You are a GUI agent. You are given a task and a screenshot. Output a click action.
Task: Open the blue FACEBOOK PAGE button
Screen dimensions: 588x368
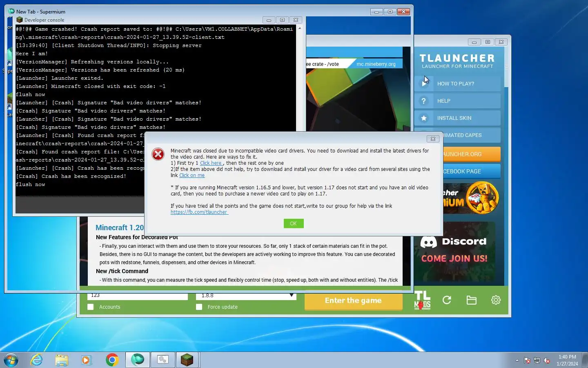[472, 171]
